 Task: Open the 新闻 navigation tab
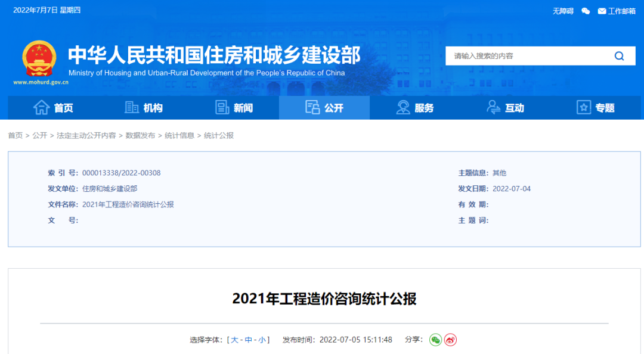pyautogui.click(x=234, y=108)
